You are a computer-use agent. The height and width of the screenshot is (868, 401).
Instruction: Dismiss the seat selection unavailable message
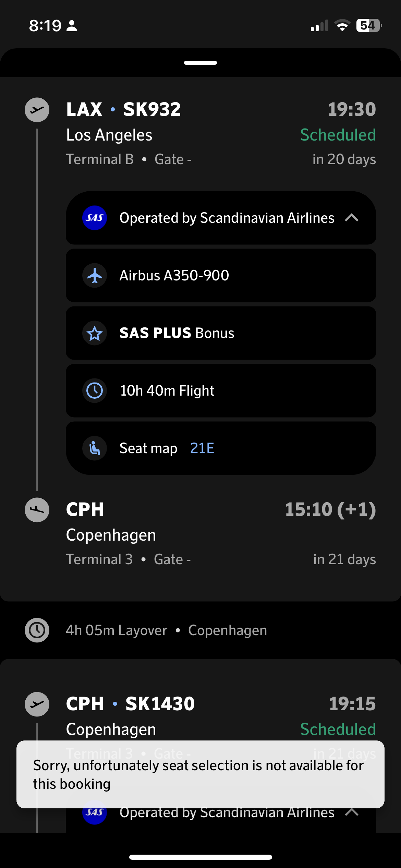200,774
